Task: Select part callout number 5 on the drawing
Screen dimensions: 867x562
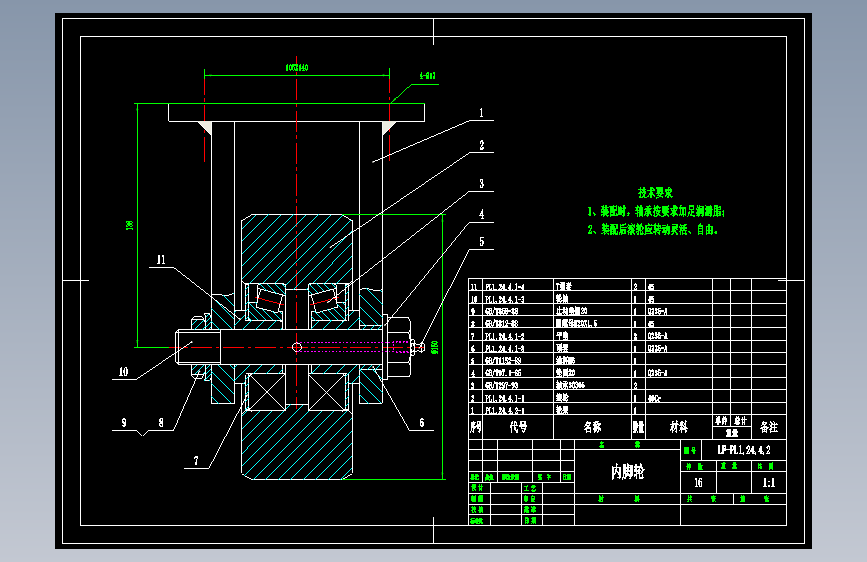Action: 481,242
